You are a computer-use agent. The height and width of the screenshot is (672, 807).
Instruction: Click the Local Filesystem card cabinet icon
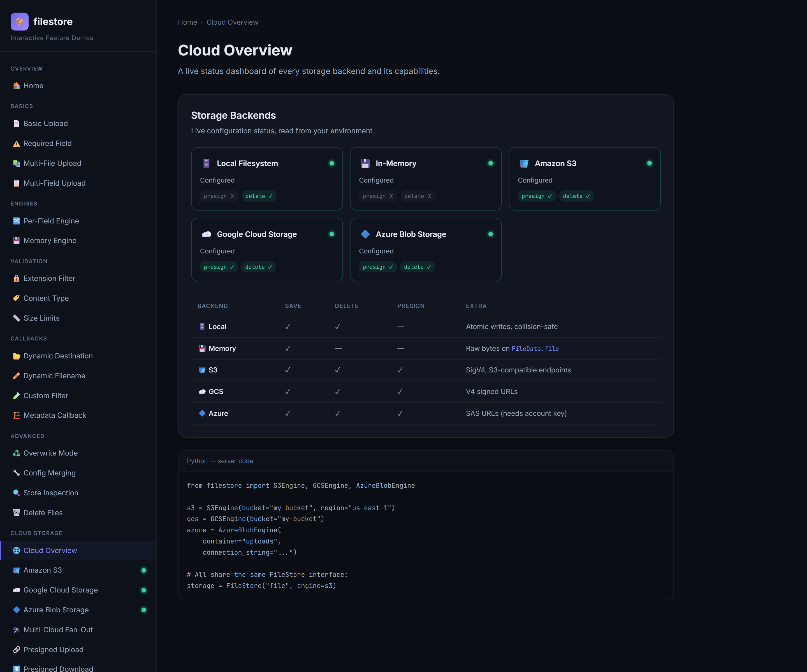(206, 163)
